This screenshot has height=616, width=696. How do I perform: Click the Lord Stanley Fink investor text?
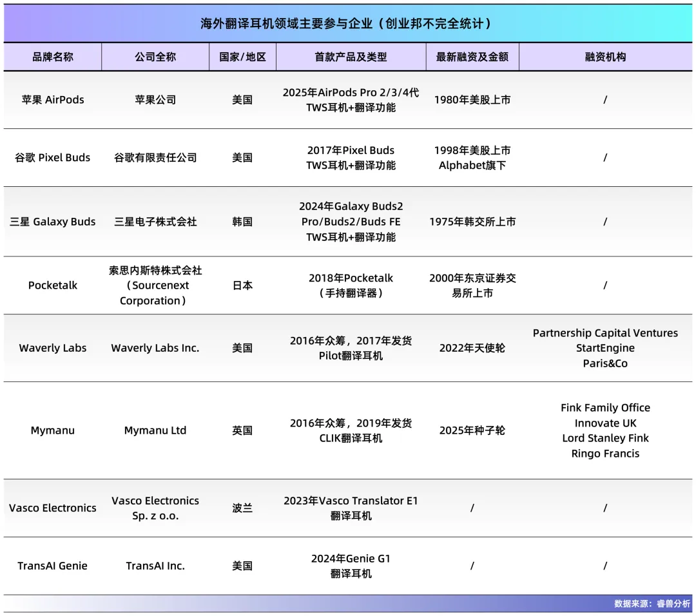pyautogui.click(x=605, y=438)
